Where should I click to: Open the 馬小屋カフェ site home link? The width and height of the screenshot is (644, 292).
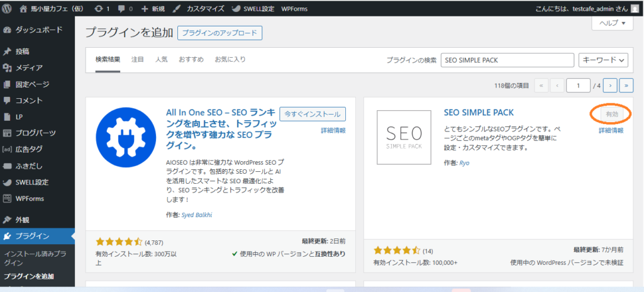click(x=52, y=8)
